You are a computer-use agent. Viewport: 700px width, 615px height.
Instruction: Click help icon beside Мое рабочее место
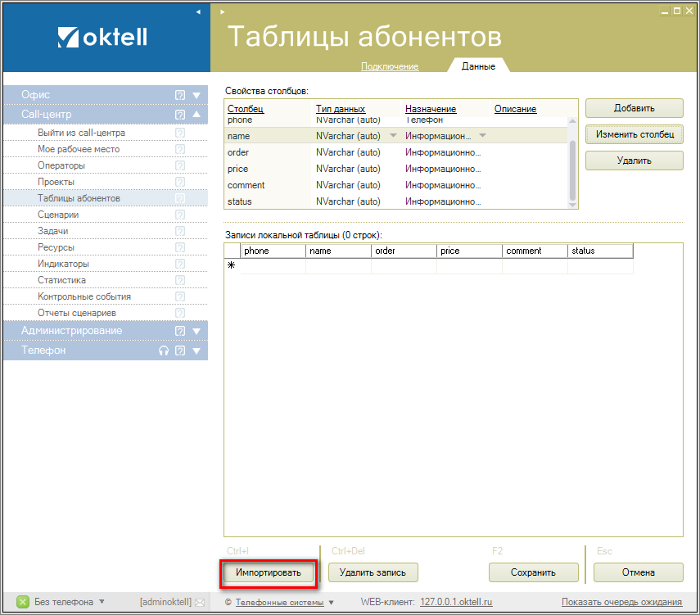pos(180,149)
